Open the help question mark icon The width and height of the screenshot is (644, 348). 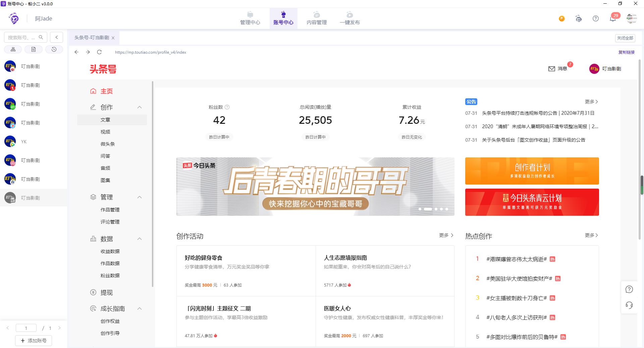tap(596, 18)
